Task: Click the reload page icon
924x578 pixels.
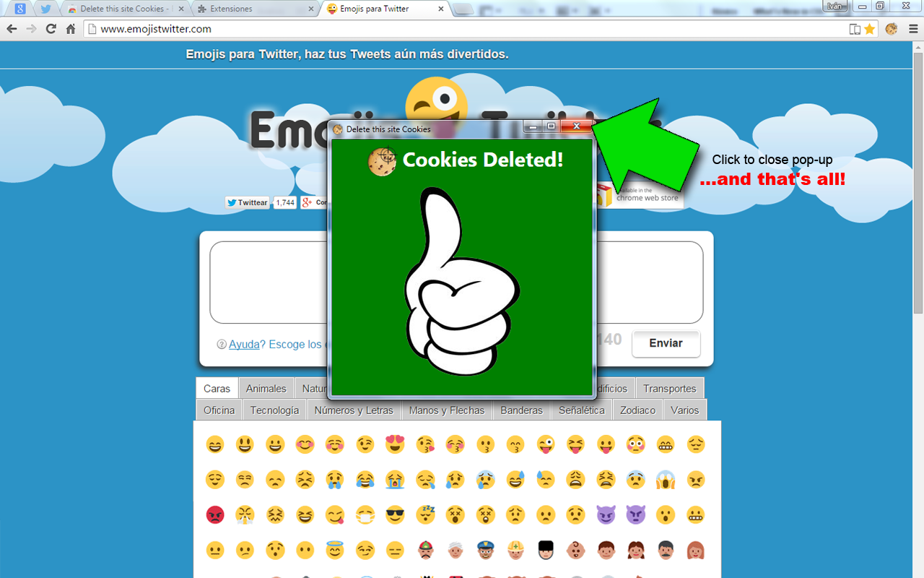Action: (50, 29)
